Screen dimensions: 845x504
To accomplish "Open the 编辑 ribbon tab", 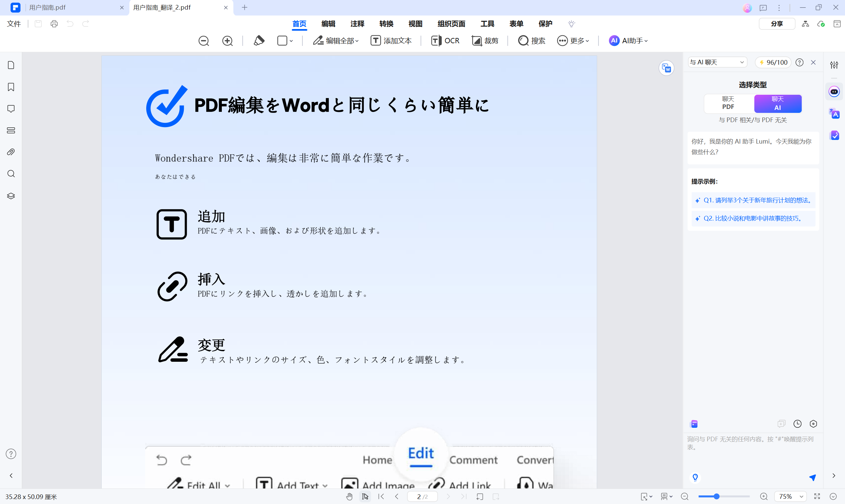I will point(328,24).
